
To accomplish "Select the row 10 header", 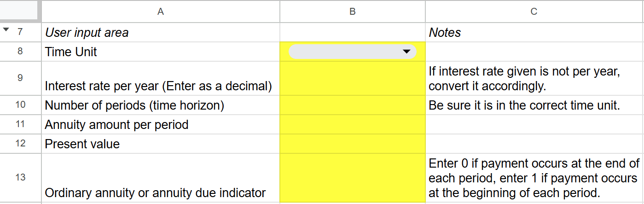I will [20, 105].
